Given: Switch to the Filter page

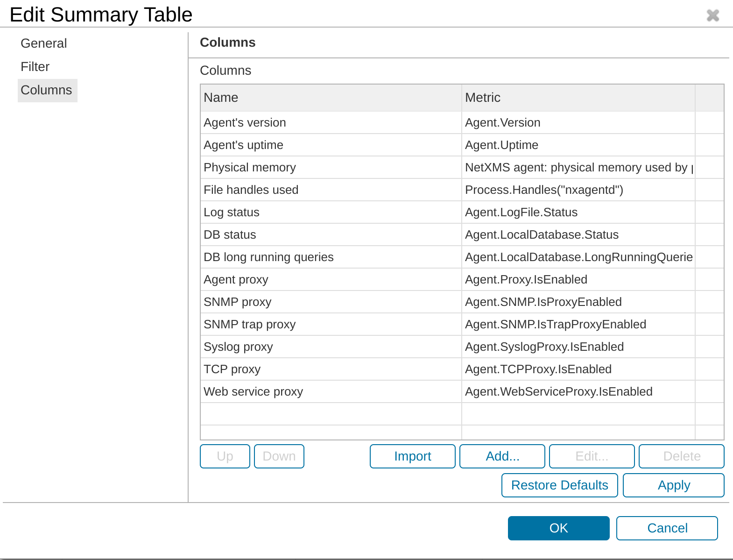Looking at the screenshot, I should (x=35, y=67).
